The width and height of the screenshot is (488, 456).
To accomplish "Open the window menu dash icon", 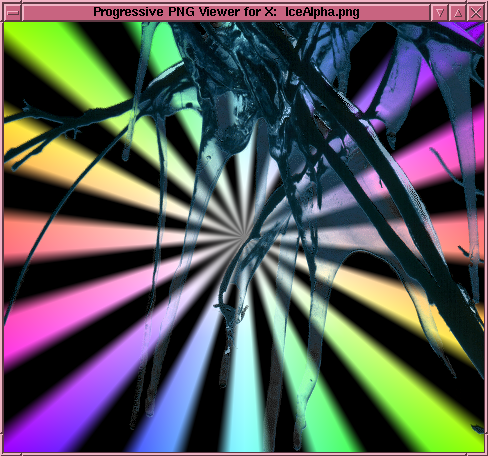I will click(13, 13).
